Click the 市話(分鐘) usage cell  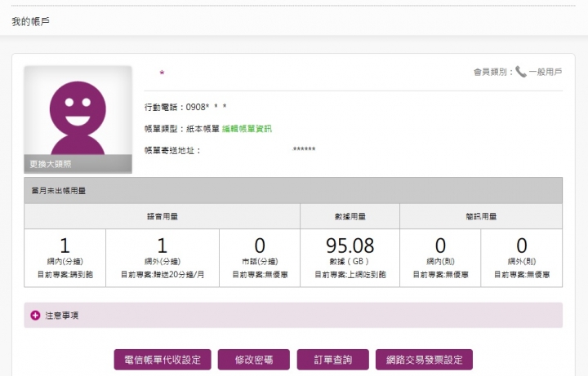click(x=260, y=258)
